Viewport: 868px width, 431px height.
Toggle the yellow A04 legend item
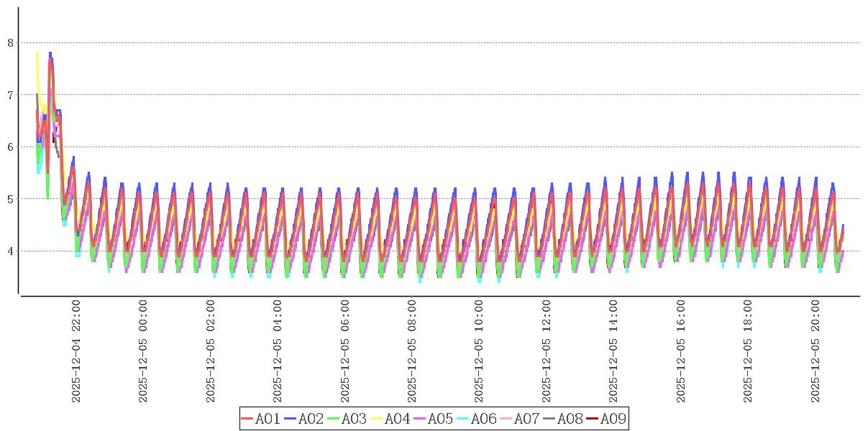pos(390,419)
